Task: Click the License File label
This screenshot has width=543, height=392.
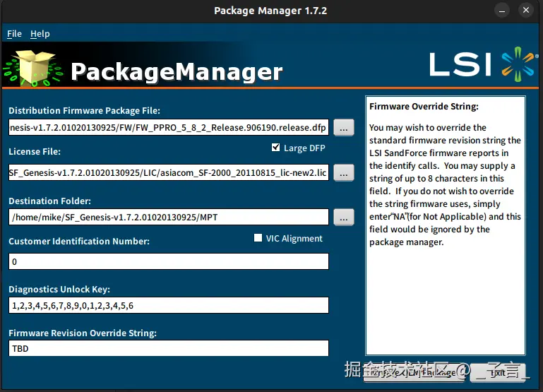Action: coord(35,151)
